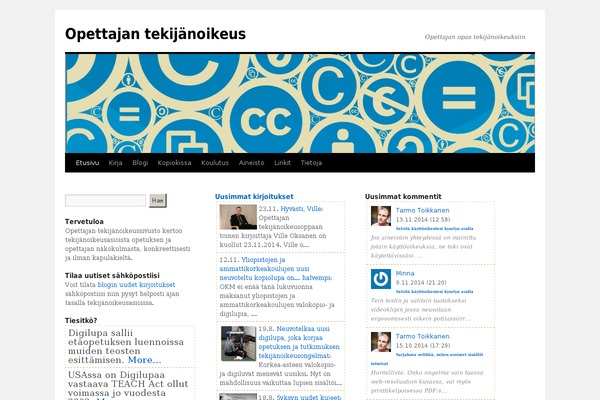Open the blogin uudet kirjoitukset link
Image resolution: width=600 pixels, height=400 pixels.
coord(136,285)
